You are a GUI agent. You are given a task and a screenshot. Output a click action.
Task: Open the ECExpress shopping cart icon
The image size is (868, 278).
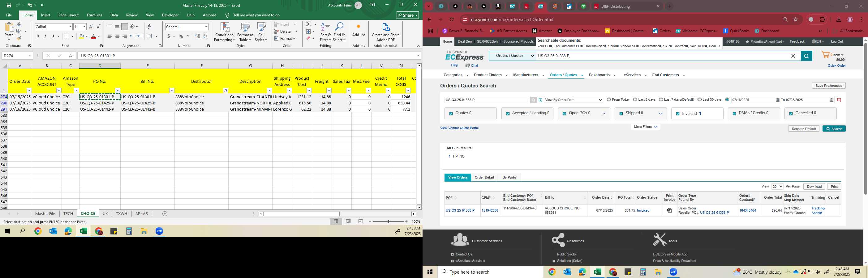pyautogui.click(x=825, y=55)
